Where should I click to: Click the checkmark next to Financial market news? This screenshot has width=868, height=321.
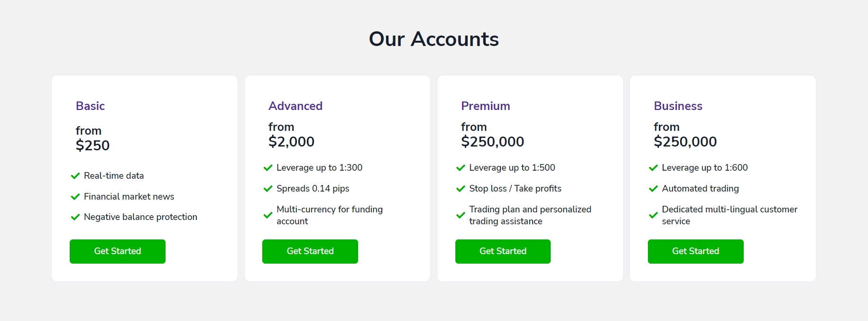click(x=75, y=197)
